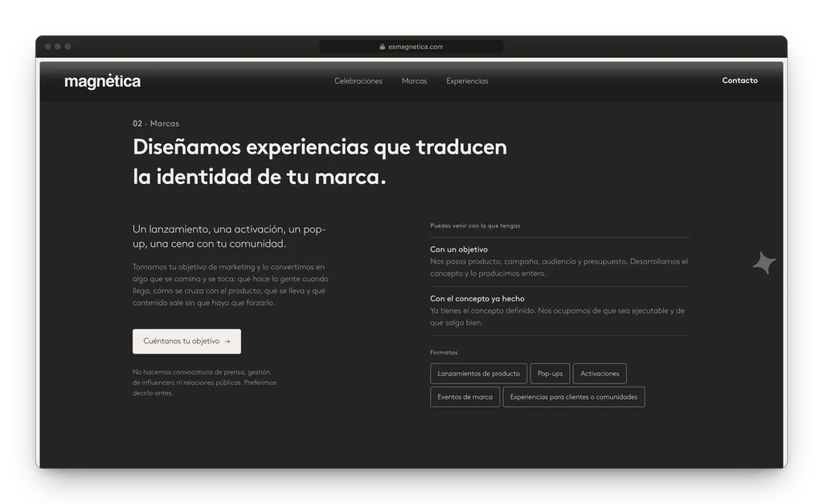Click the Puedes venir con lo que tengas label
This screenshot has height=504, width=823.
(x=475, y=226)
